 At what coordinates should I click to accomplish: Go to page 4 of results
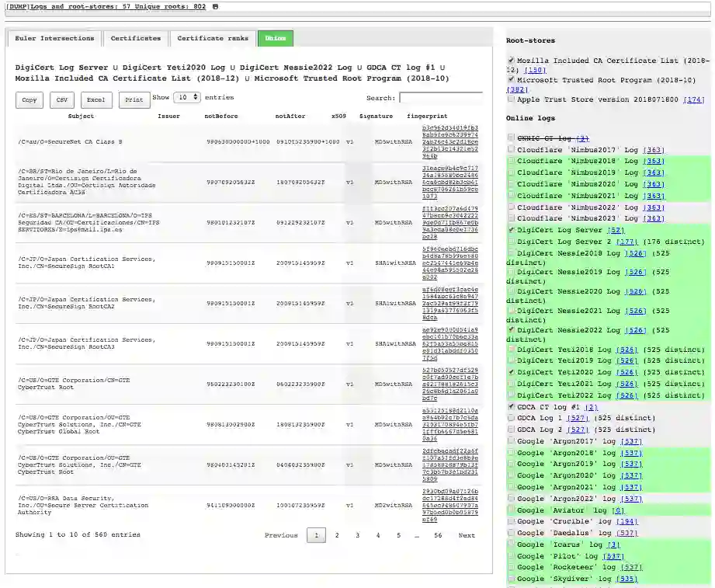[378, 535]
